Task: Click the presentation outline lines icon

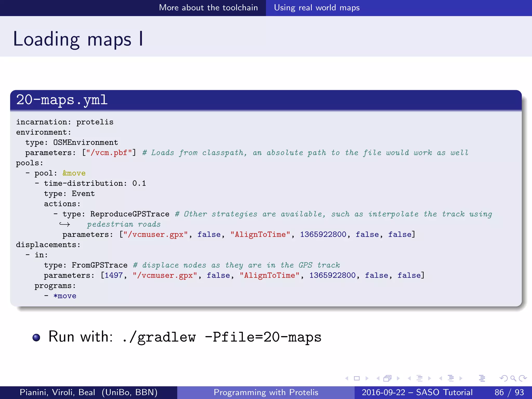Action: pos(482,378)
